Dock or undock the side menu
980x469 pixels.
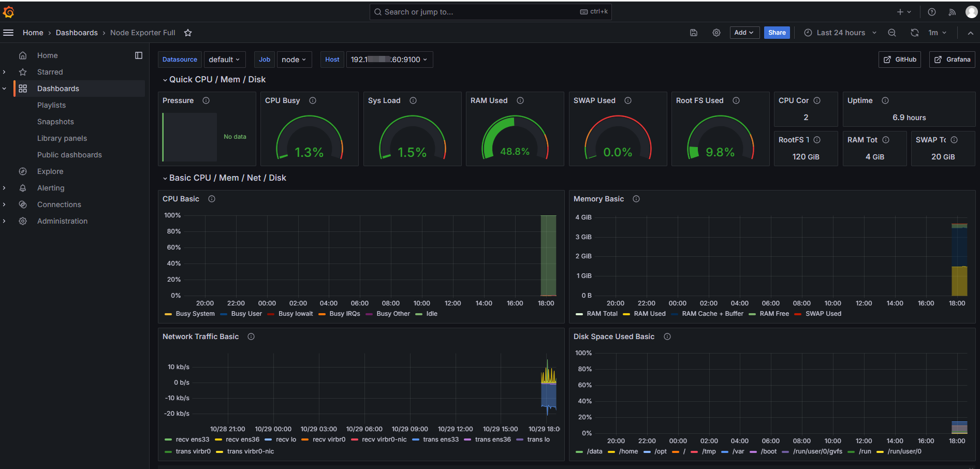coord(139,55)
